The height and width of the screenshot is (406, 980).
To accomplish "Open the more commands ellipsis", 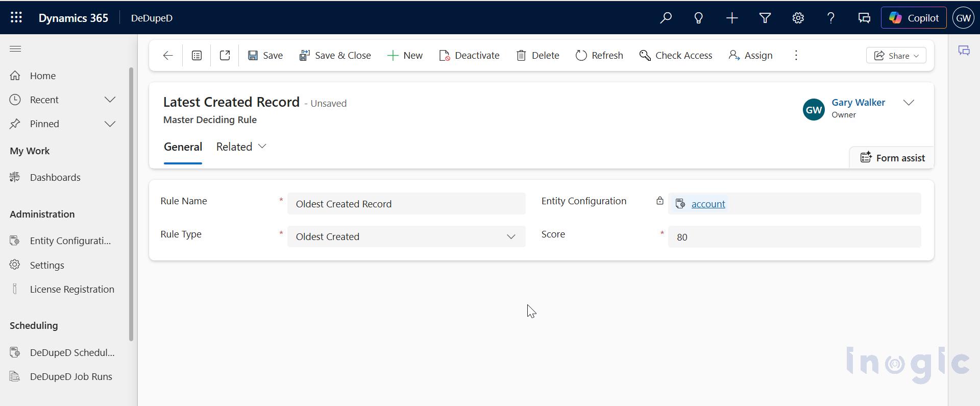I will point(796,55).
